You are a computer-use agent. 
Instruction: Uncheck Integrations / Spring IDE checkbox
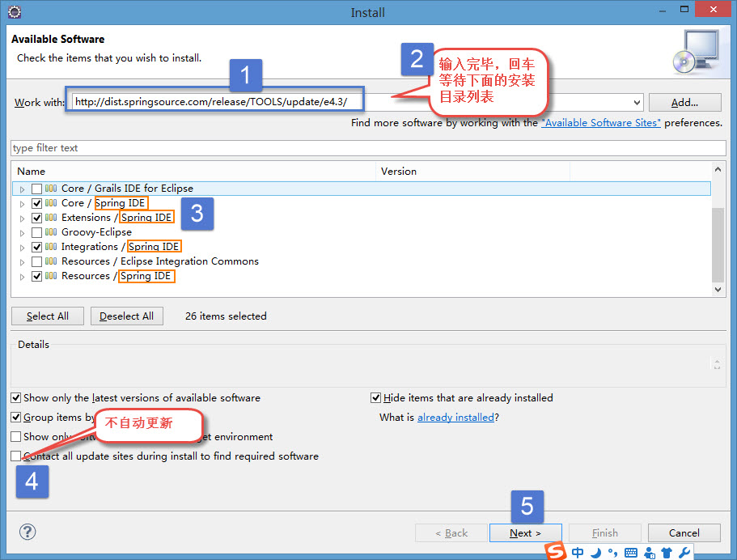coord(36,248)
